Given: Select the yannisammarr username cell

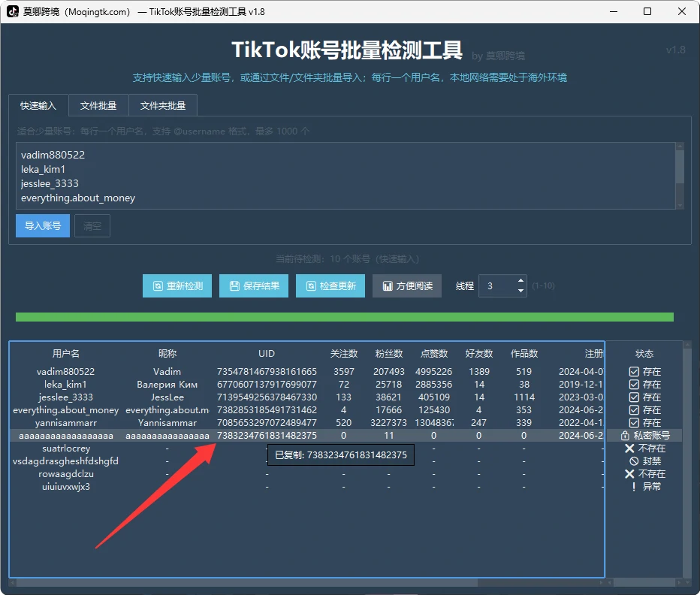Looking at the screenshot, I should [66, 422].
